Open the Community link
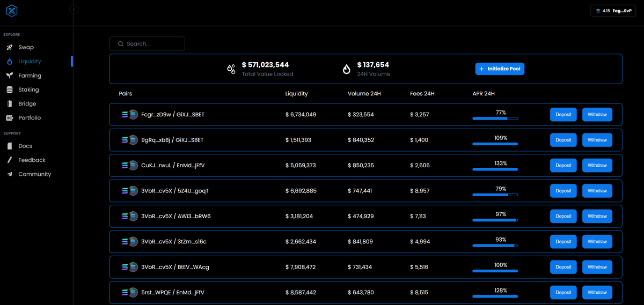This screenshot has width=644, height=305. coord(35,174)
